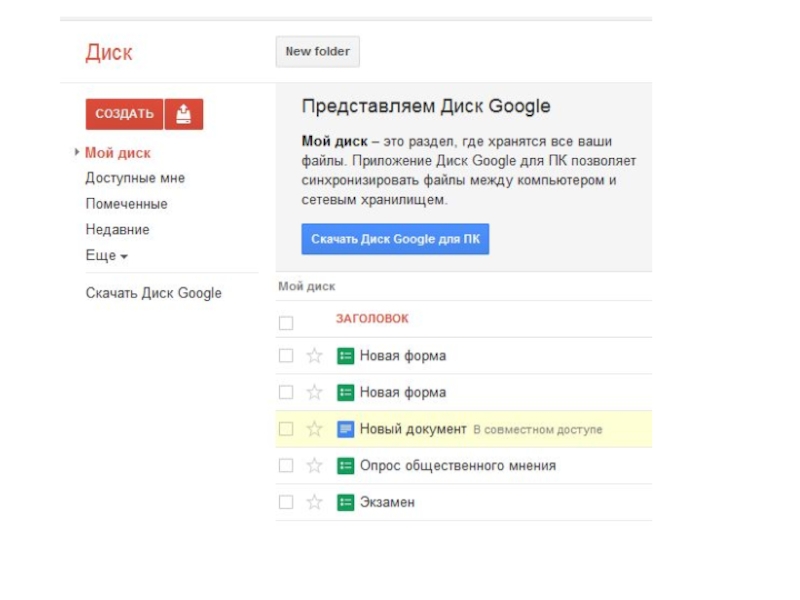The image size is (800, 600).
Task: Click green form icon beside Опрос общественного мнения
Action: click(x=345, y=466)
